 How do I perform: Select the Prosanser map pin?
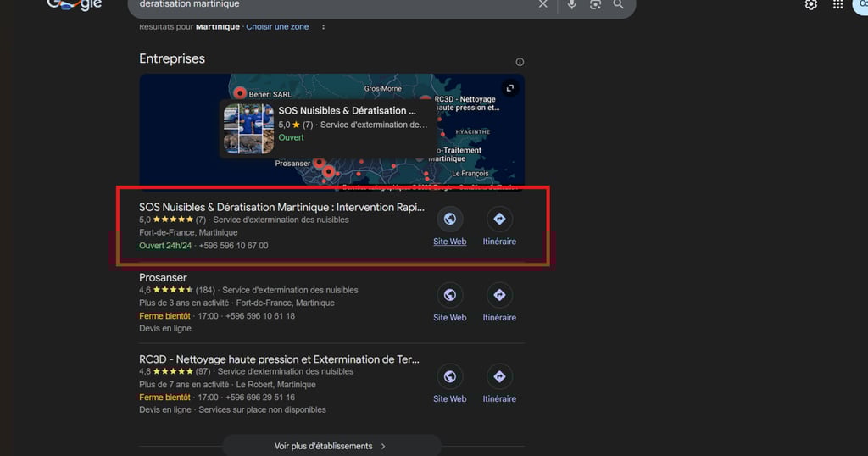[319, 162]
